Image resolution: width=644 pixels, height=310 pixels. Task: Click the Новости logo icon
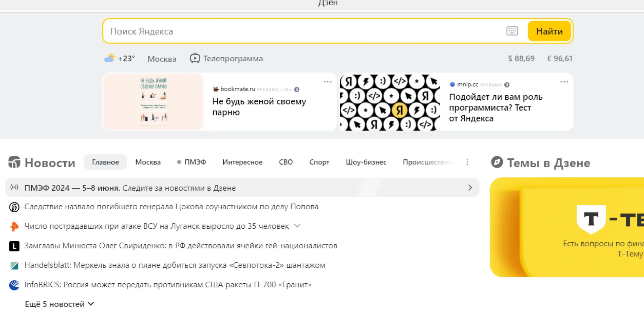tap(14, 162)
